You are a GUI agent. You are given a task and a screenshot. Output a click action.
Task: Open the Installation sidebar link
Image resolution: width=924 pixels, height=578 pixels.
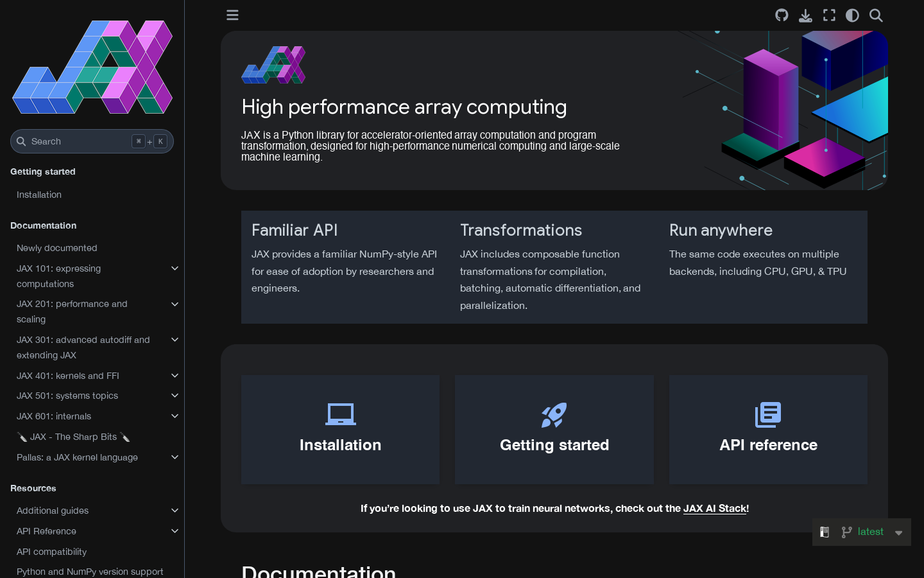(39, 195)
